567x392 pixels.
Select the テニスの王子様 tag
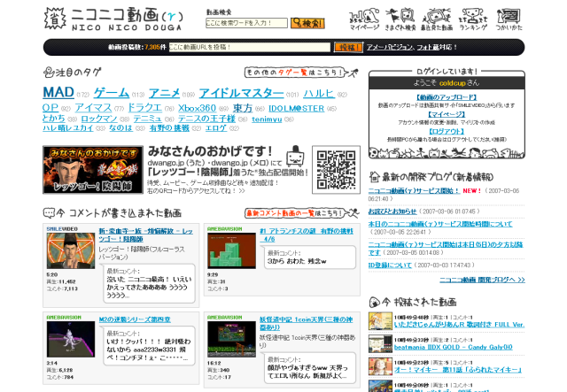pos(206,119)
